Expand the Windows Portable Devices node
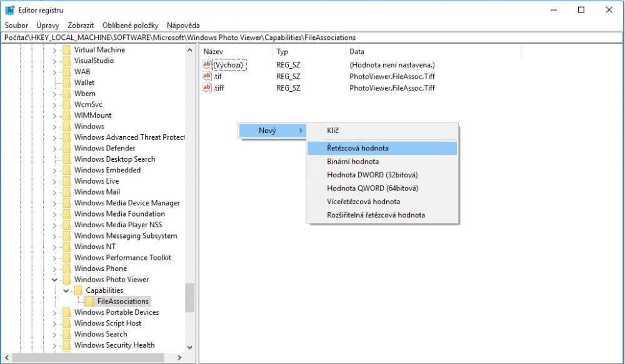This screenshot has width=625, height=364. [x=54, y=313]
